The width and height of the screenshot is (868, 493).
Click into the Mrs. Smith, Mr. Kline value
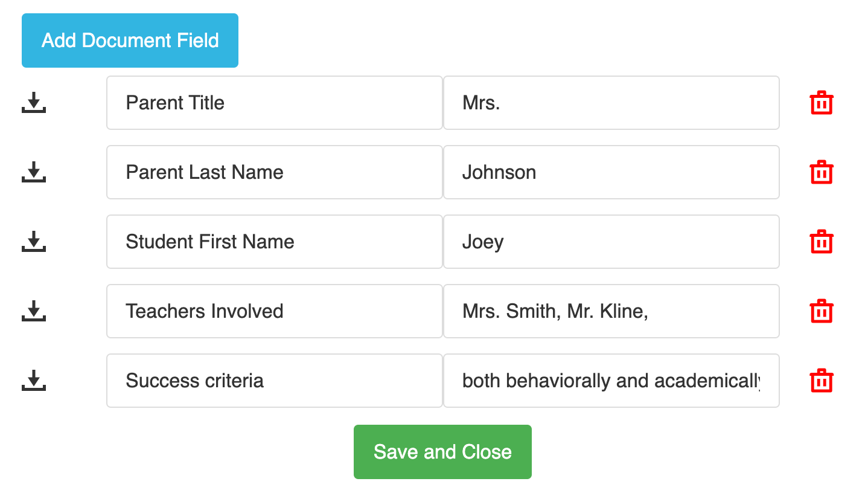click(x=611, y=311)
